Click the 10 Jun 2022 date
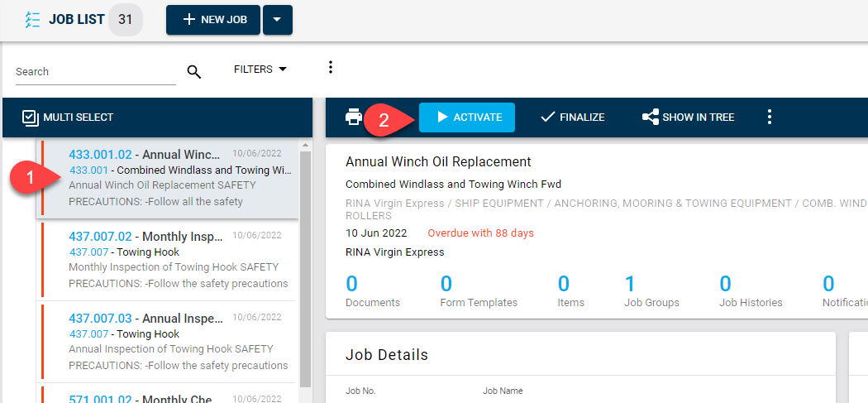Screen dimensions: 868x403 tap(376, 233)
